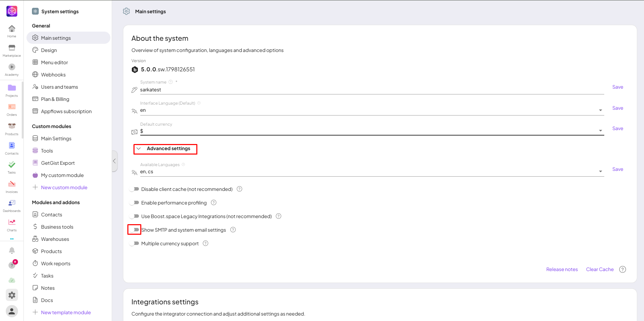Screen dimensions: 644x321
Task: Select Users and teams menu item
Action: tap(59, 87)
